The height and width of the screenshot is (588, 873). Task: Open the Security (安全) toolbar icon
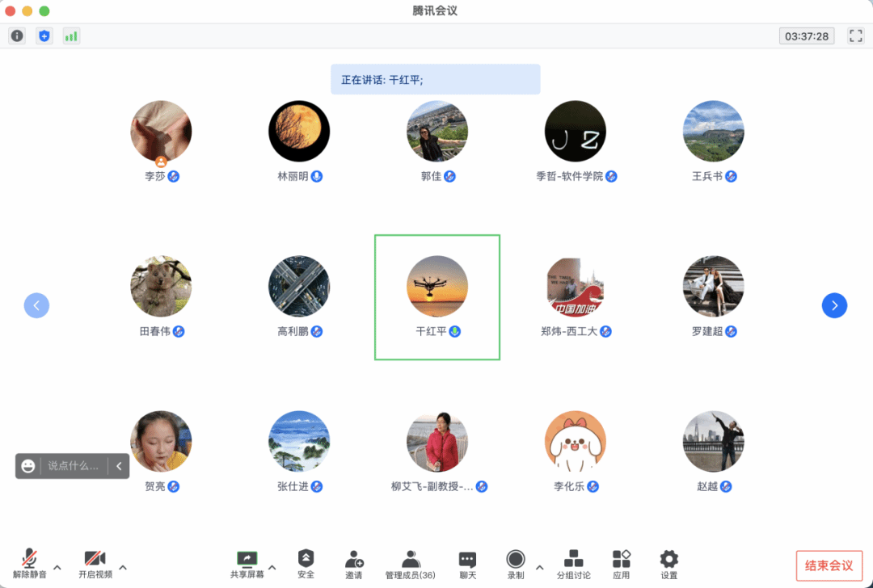click(306, 564)
